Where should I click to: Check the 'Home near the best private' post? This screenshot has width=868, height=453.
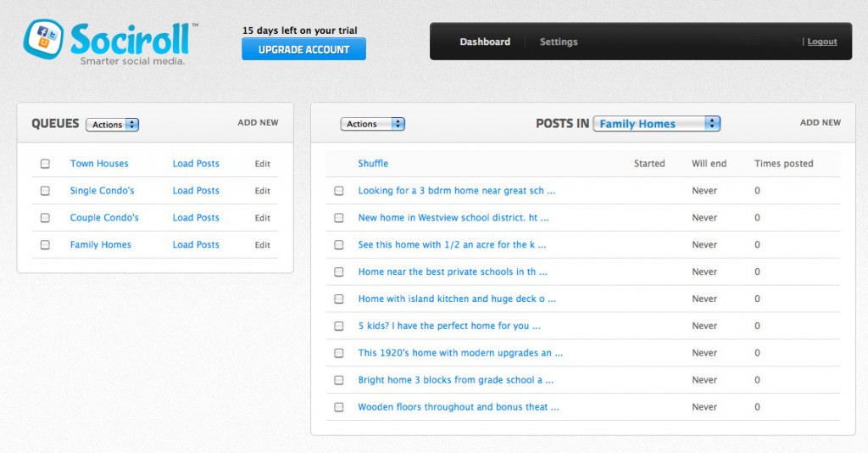pos(339,272)
